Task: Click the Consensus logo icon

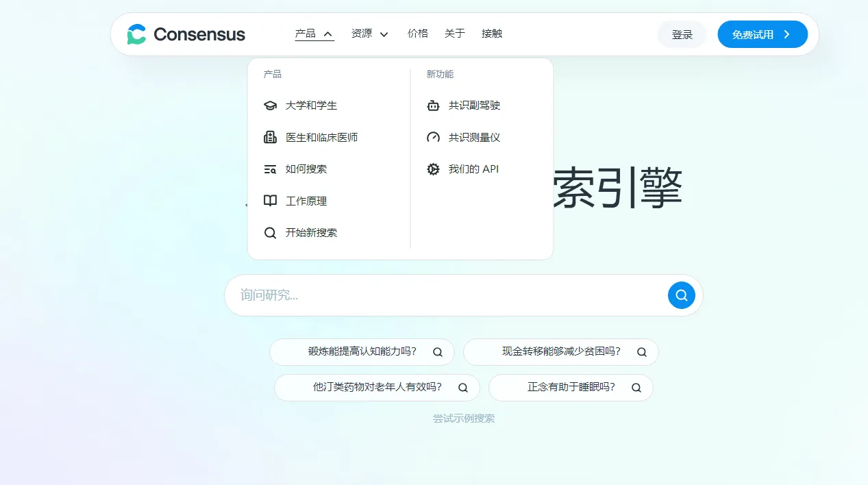Action: tap(137, 34)
